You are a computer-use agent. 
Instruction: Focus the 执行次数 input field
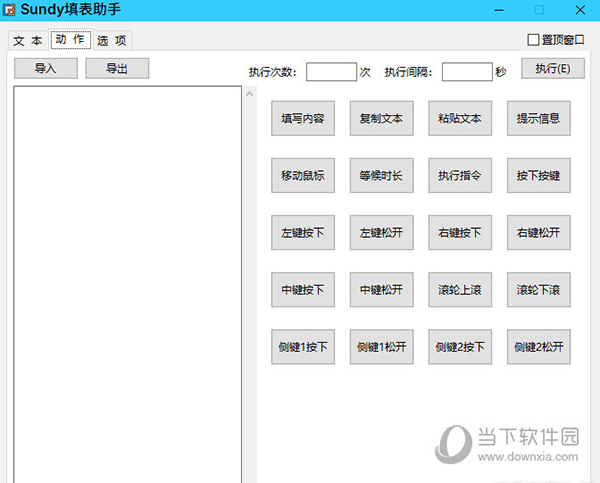point(331,72)
